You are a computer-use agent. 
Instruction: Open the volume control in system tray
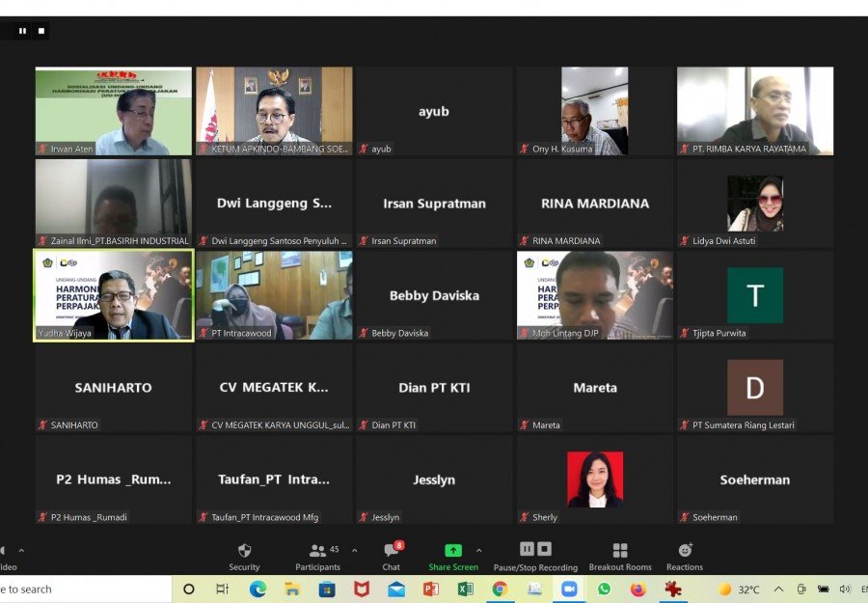click(x=845, y=589)
